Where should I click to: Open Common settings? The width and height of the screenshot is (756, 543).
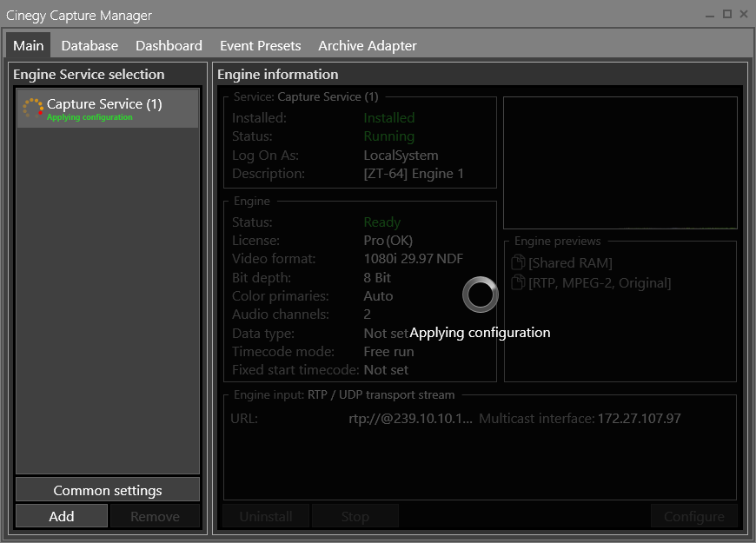[x=108, y=490]
